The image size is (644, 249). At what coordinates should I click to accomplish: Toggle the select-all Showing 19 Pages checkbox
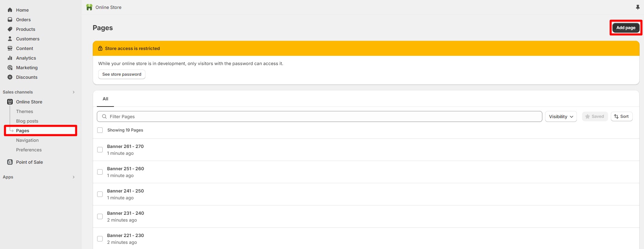click(x=100, y=130)
